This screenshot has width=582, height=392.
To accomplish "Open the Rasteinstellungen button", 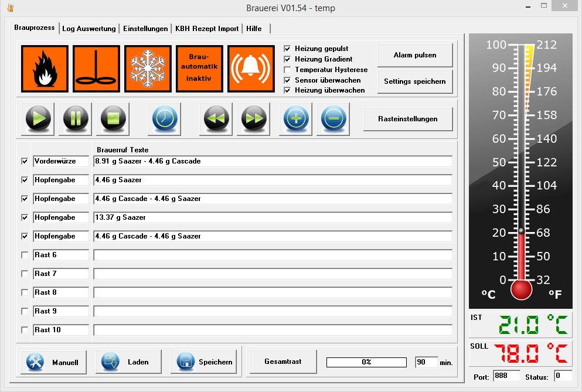I will [x=408, y=119].
